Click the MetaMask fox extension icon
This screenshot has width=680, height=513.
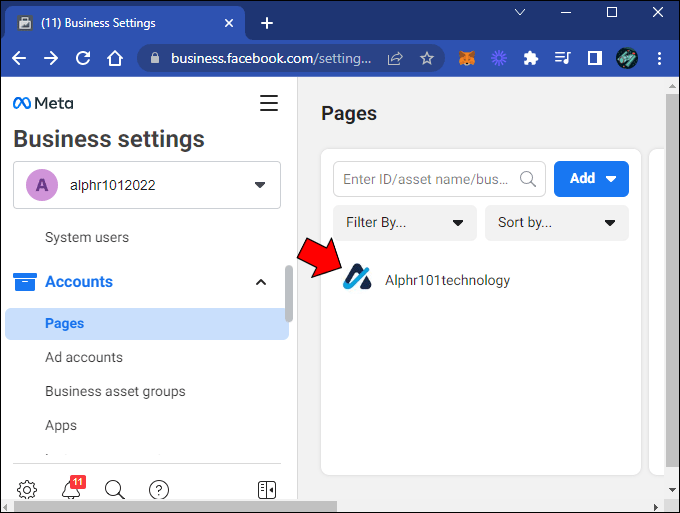coord(467,58)
